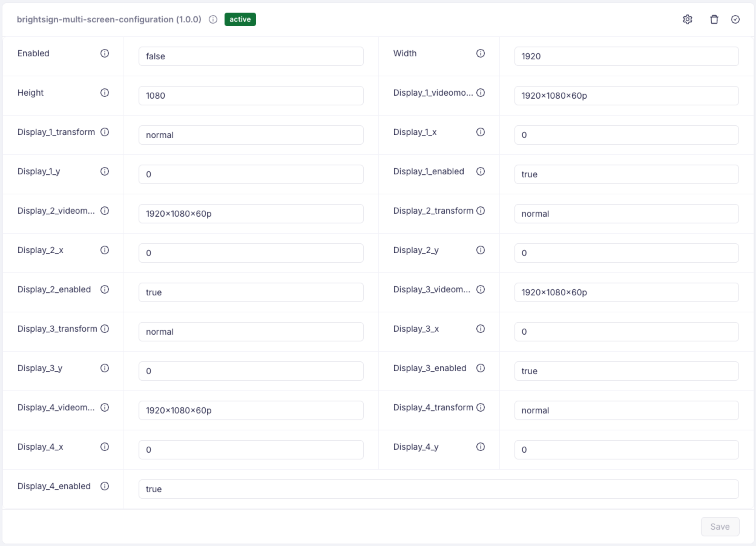Click the Display_2_transform value field
Viewport: 756px width, 546px height.
coord(626,214)
